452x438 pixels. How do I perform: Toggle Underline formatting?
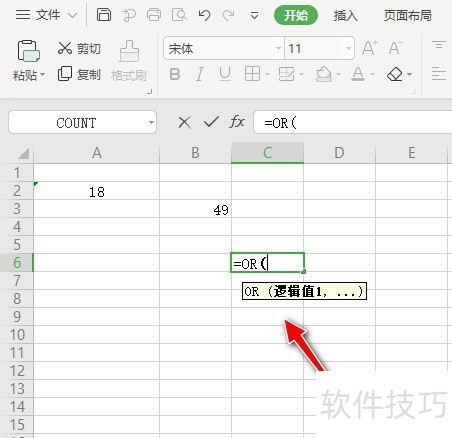225,74
